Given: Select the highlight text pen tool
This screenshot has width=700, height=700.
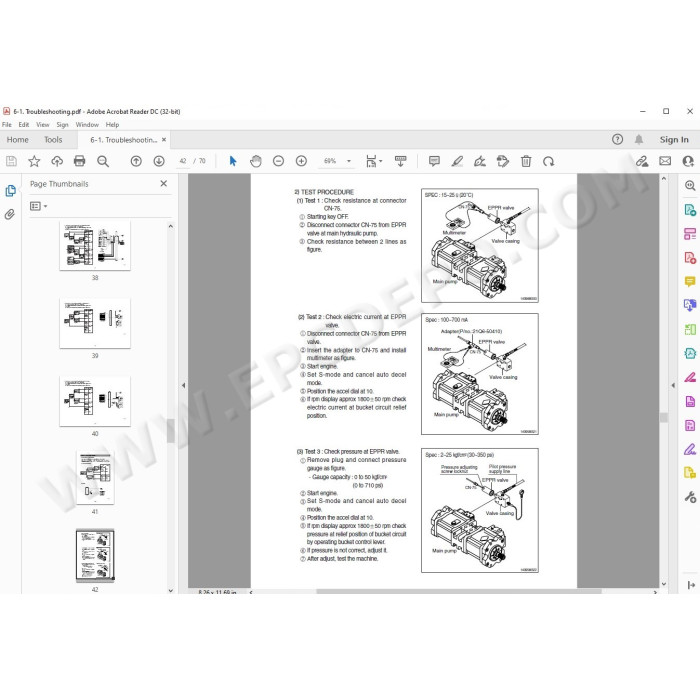Looking at the screenshot, I should (x=457, y=161).
